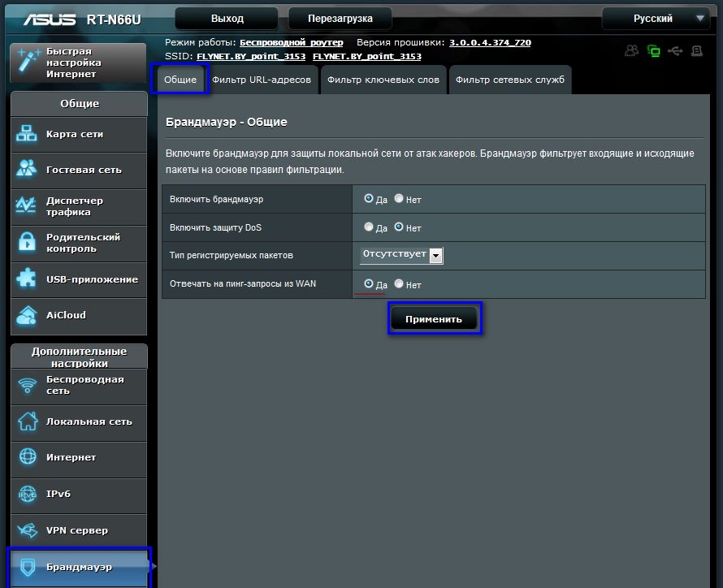
Task: Click the green connected clients status icon
Action: 653,50
